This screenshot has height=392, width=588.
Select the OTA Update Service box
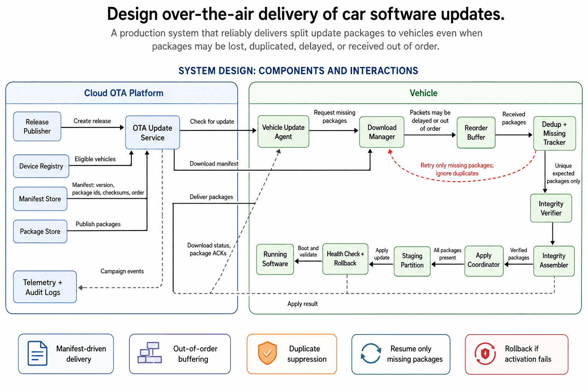(x=152, y=132)
